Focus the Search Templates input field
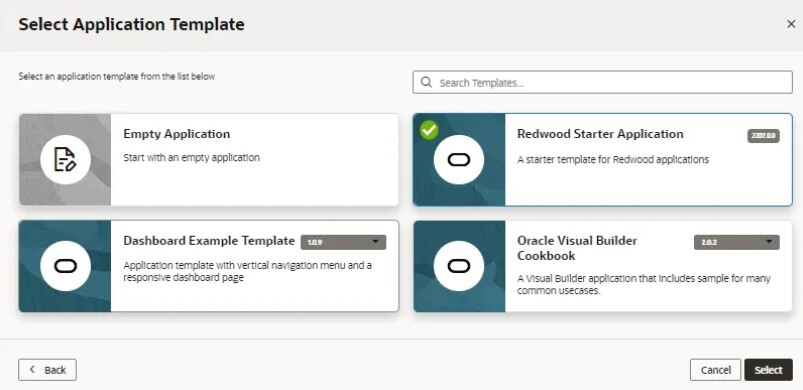Image resolution: width=803 pixels, height=390 pixels. tap(602, 82)
